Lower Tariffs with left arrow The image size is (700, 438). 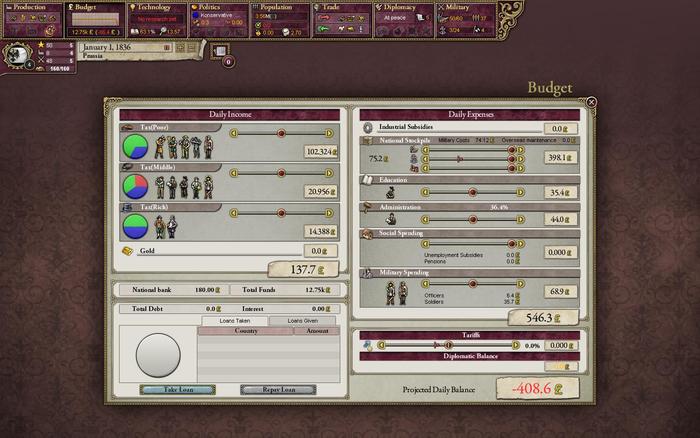point(381,345)
